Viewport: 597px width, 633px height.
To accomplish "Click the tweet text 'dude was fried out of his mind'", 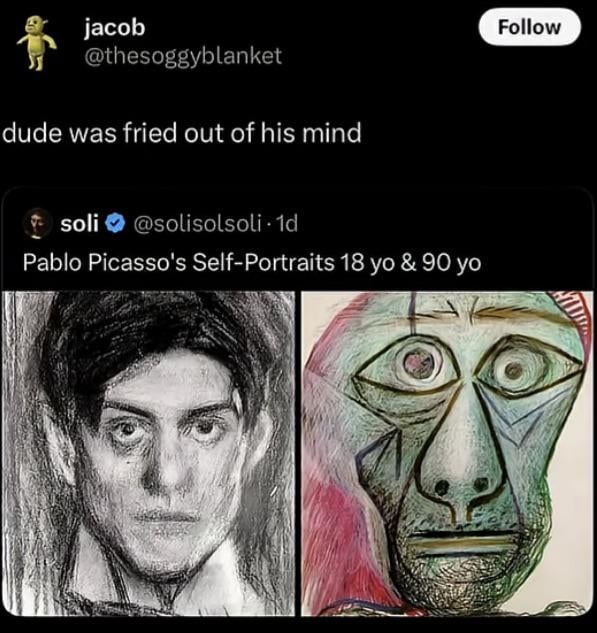I will tap(182, 133).
